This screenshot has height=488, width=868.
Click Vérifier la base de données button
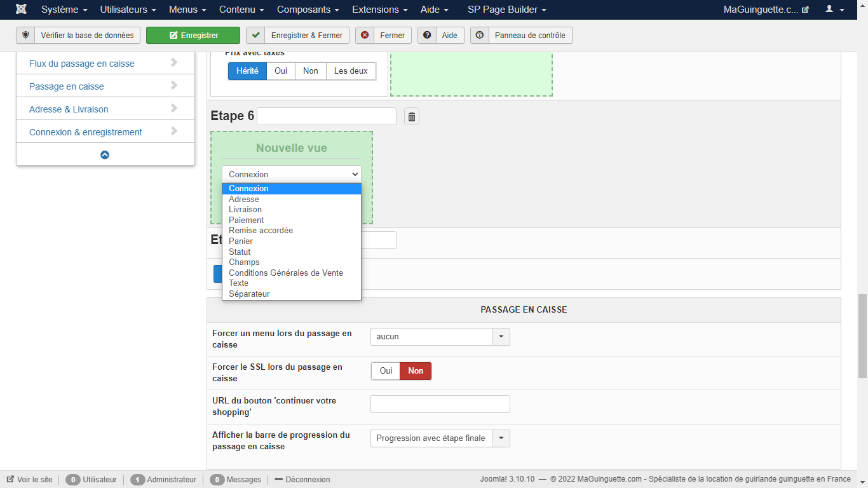click(78, 36)
